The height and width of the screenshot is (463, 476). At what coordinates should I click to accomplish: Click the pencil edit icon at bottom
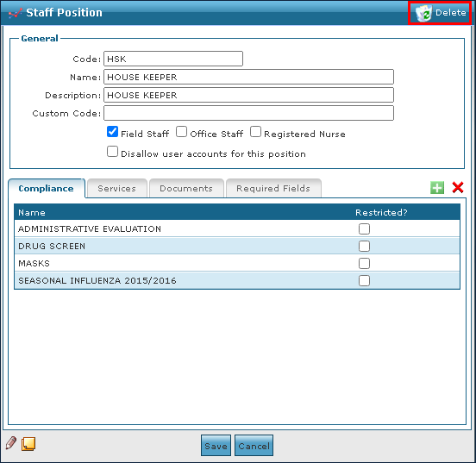(x=11, y=443)
